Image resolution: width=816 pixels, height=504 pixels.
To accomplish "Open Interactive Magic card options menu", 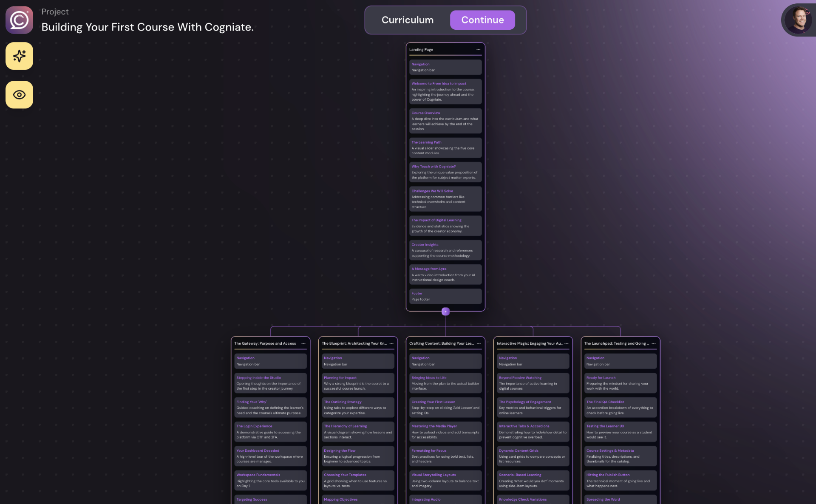I will 566,343.
